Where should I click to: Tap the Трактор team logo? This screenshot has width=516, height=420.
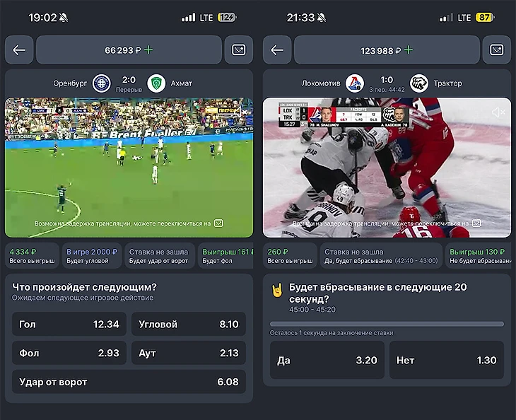coord(419,83)
